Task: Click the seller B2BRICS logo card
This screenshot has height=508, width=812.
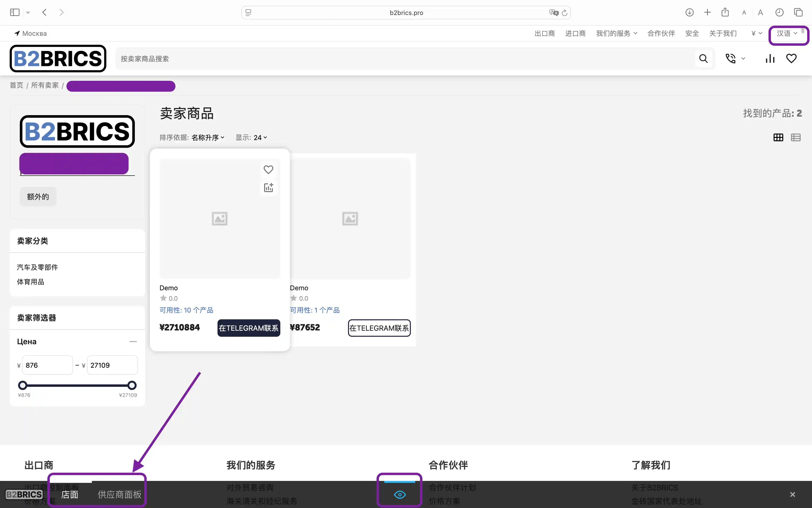Action: (77, 131)
